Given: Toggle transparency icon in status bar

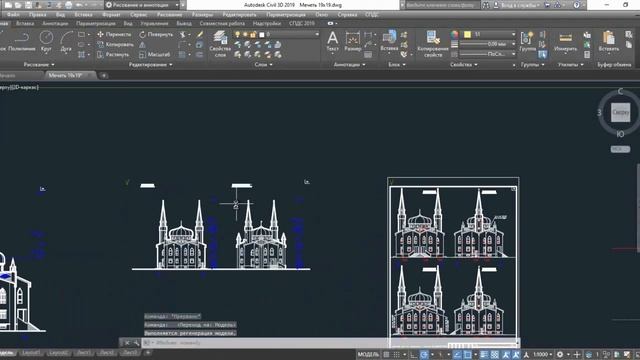Looking at the screenshot, I should pos(495,355).
